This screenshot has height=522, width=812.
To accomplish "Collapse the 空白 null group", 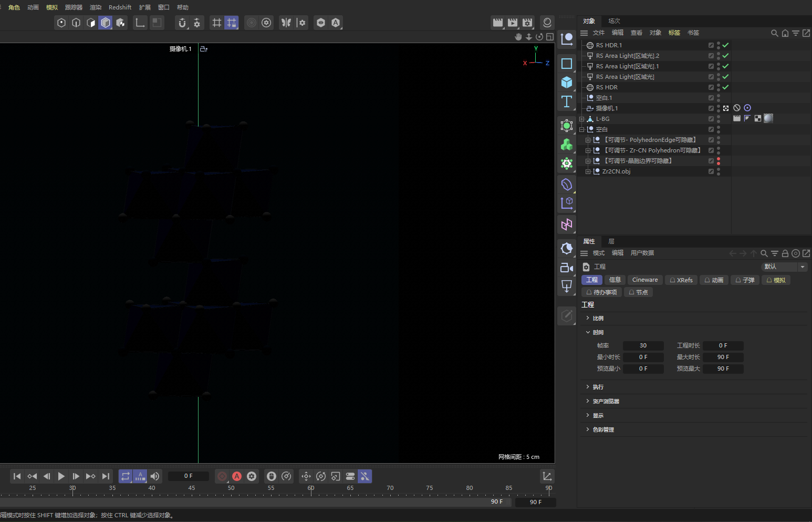I will pyautogui.click(x=581, y=129).
